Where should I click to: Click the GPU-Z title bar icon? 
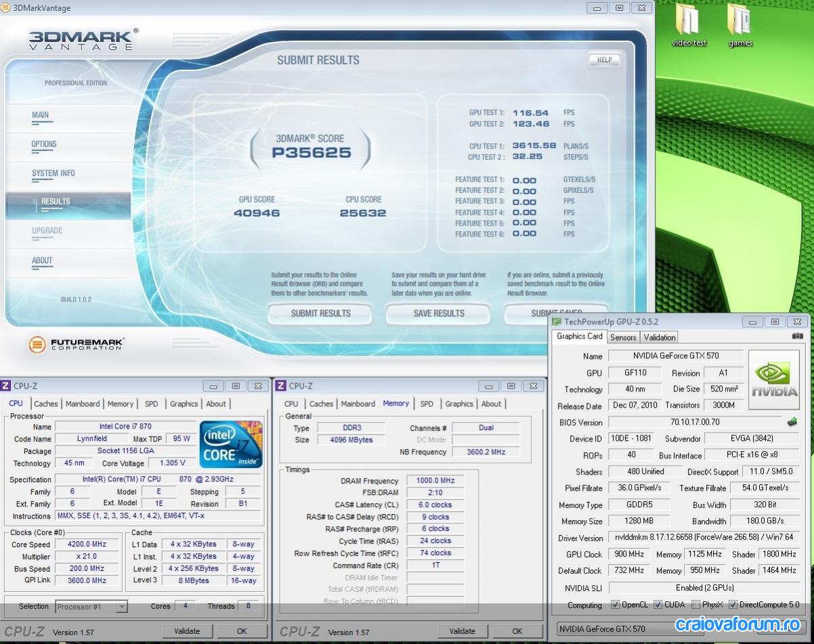(557, 322)
